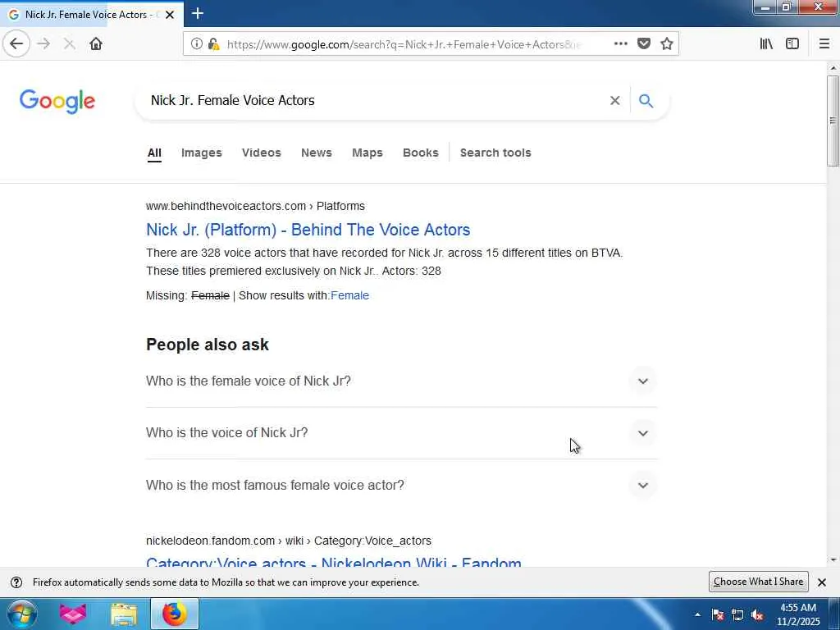Open the page actions three-dot menu
This screenshot has height=630, width=840.
(620, 44)
